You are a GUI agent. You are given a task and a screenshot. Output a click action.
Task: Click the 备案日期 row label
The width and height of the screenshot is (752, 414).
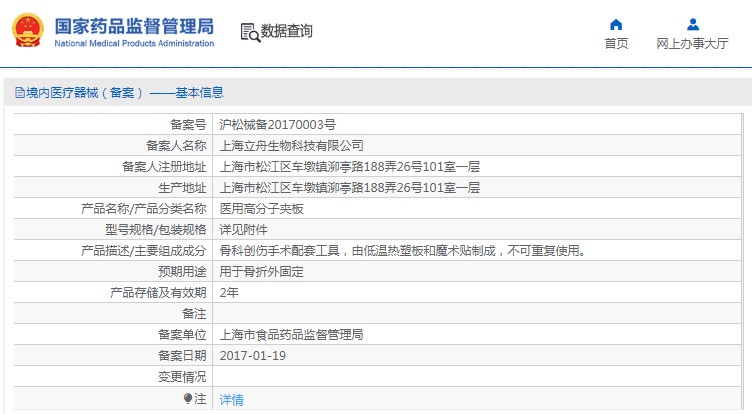tap(182, 355)
